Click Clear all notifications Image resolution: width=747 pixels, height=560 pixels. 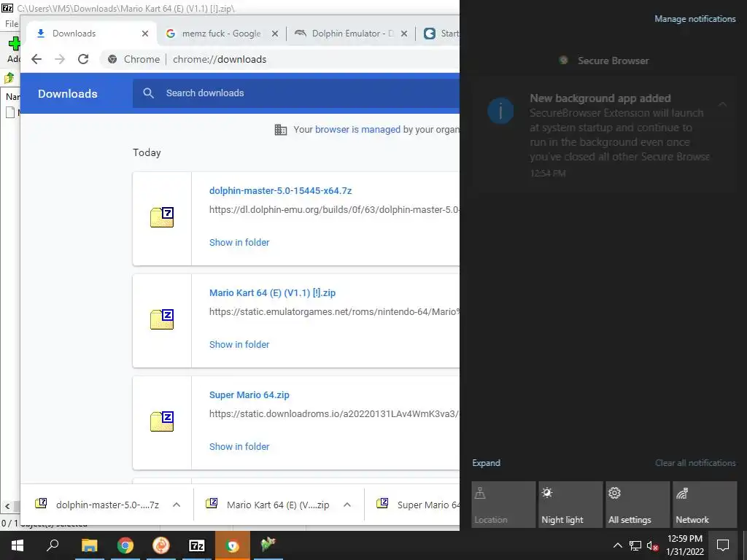tap(695, 463)
